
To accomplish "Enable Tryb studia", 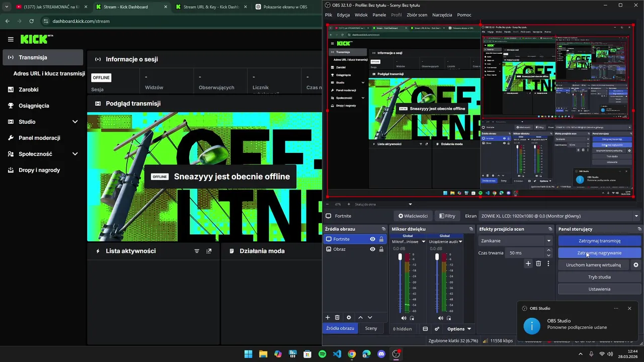I will (599, 277).
